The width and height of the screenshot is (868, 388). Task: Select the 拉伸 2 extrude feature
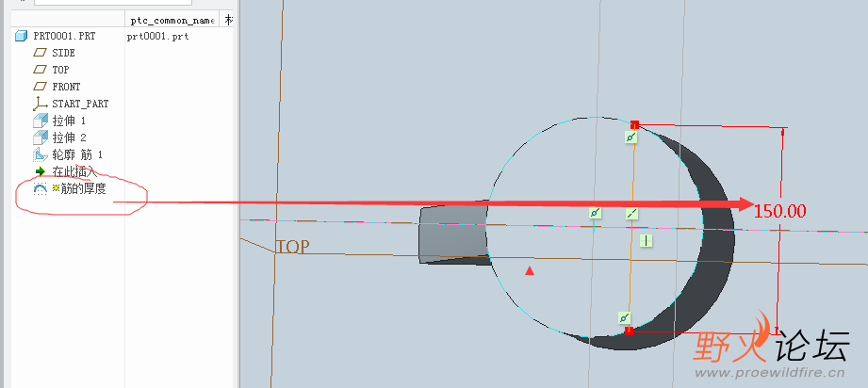tap(69, 137)
